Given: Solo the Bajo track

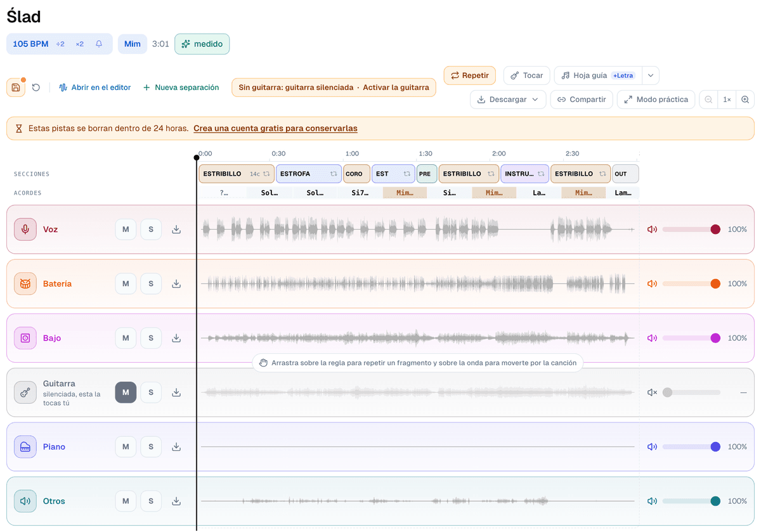Looking at the screenshot, I should pos(151,338).
